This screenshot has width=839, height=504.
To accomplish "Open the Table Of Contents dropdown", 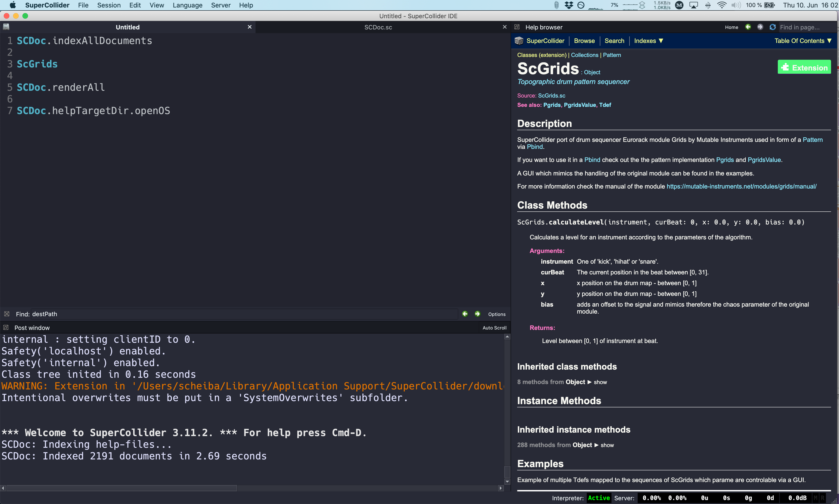I will [x=803, y=41].
